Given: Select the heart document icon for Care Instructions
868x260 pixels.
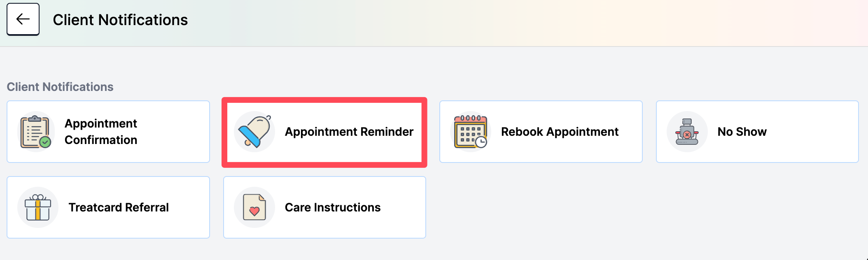Looking at the screenshot, I should click(x=254, y=207).
